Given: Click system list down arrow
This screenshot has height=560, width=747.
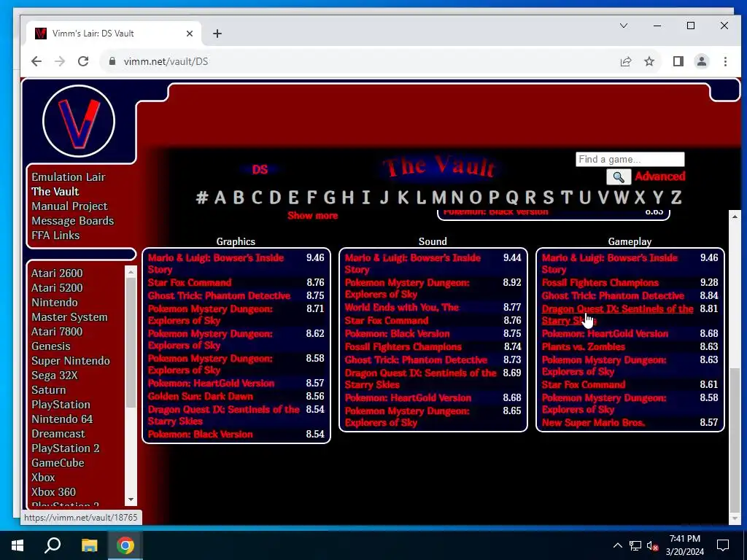Looking at the screenshot, I should tap(131, 499).
